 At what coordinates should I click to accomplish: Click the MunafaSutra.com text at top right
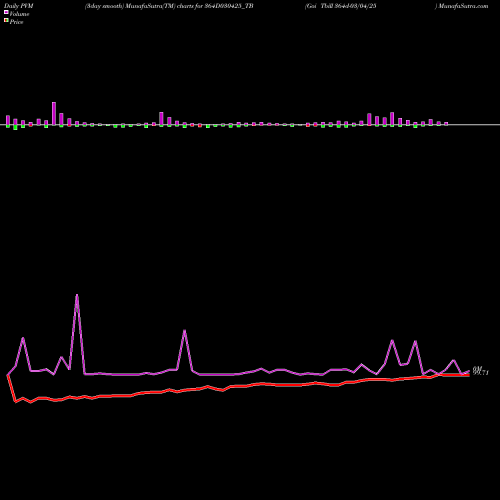(464, 6)
